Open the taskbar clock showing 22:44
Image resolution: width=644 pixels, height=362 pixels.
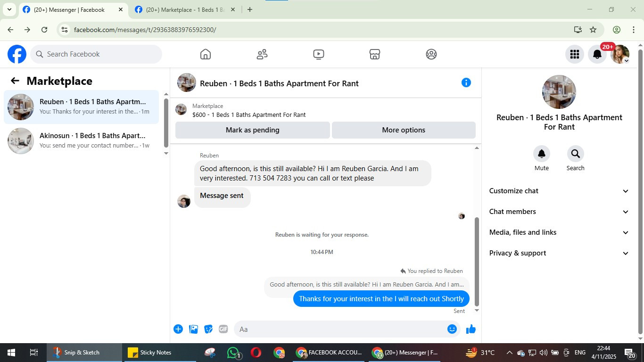[603, 353]
